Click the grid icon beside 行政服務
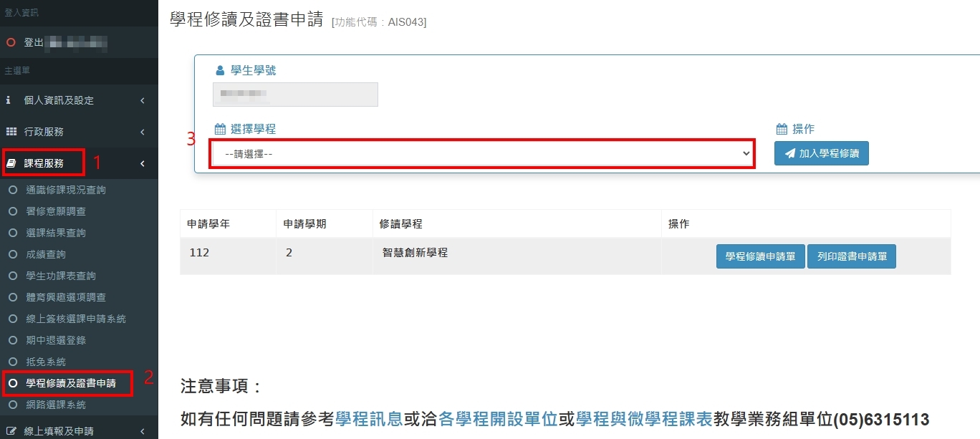This screenshot has width=980, height=439. tap(11, 132)
